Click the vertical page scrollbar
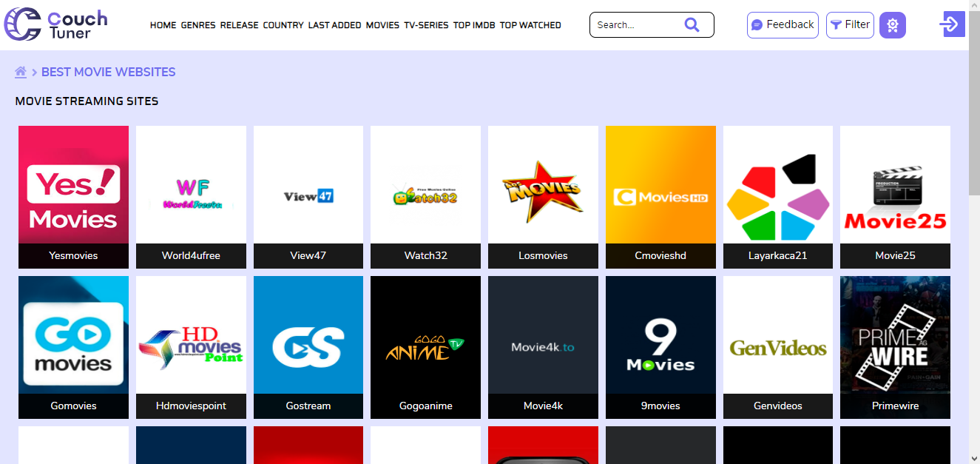This screenshot has height=464, width=980. (974, 222)
